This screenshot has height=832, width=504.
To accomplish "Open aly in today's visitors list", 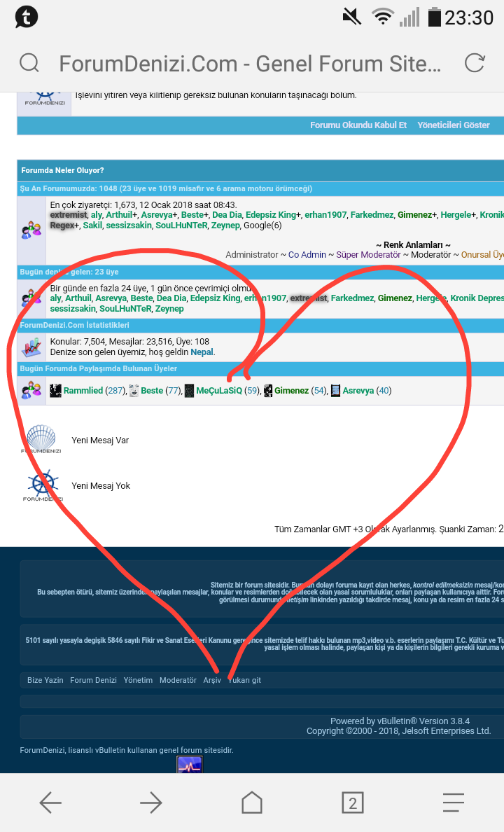I will click(x=56, y=298).
